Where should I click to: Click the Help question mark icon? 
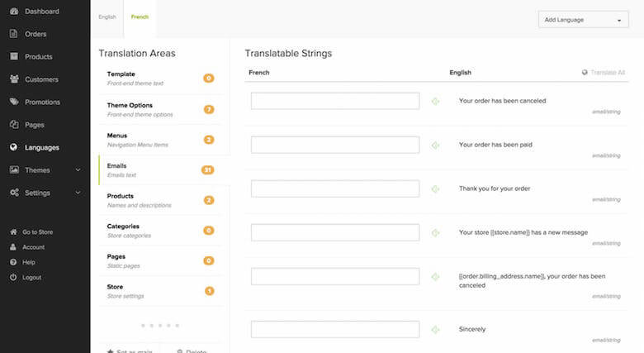[14, 262]
